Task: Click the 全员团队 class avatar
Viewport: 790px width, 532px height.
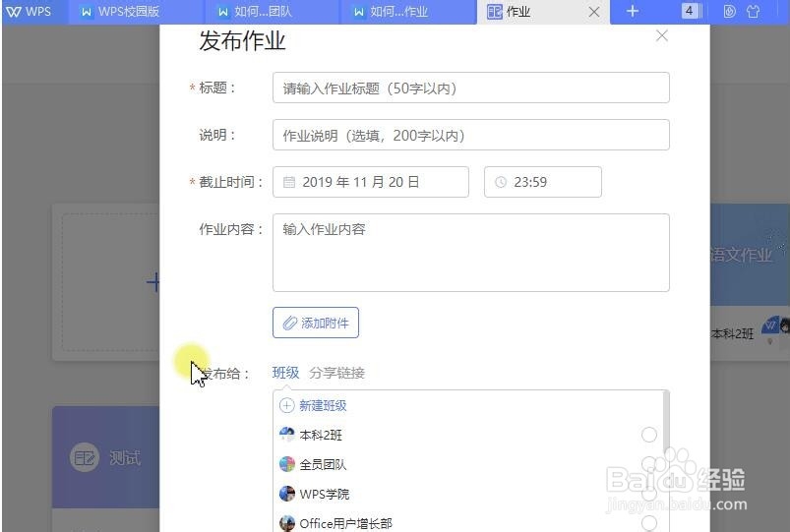Action: (287, 464)
